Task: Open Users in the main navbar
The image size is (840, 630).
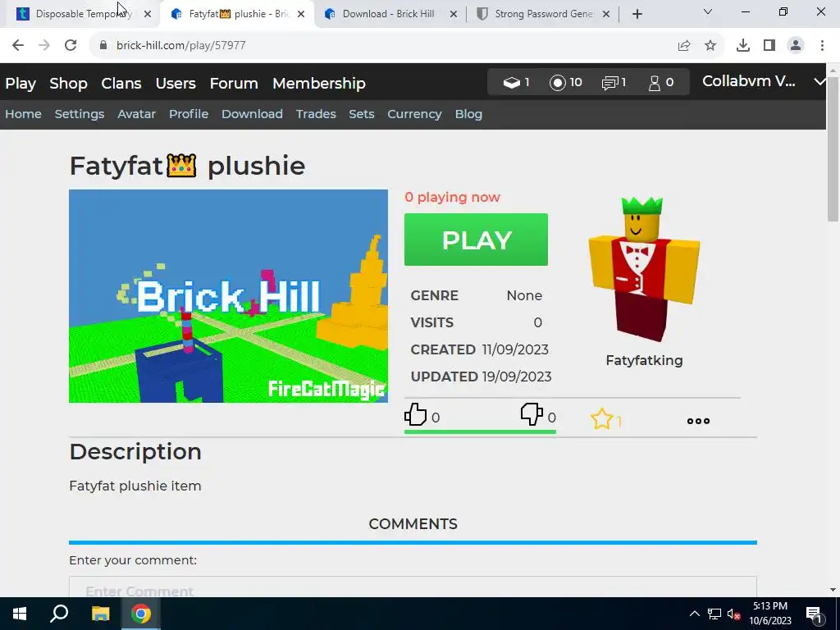Action: click(176, 84)
